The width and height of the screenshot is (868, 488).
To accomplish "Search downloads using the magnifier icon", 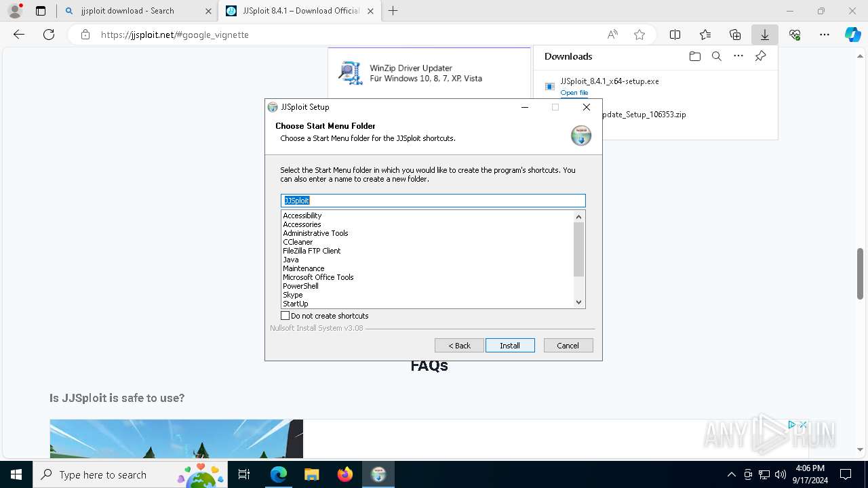I will click(x=716, y=56).
